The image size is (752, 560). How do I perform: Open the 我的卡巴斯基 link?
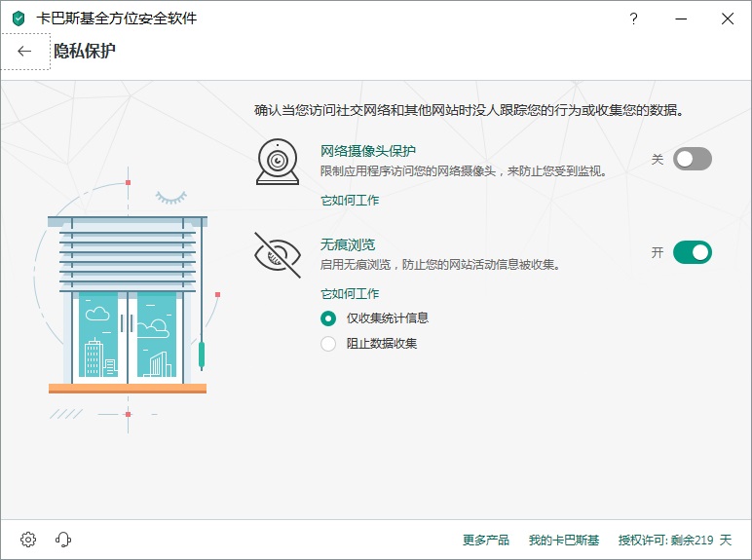coord(564,540)
